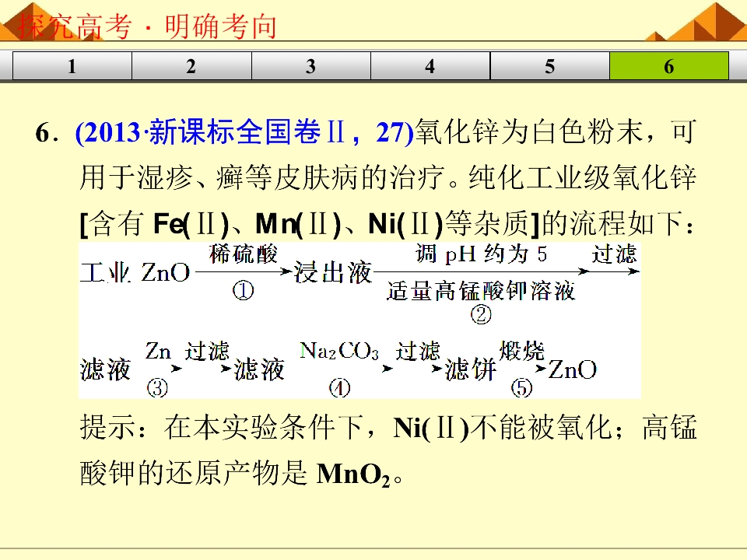The height and width of the screenshot is (560, 747).
Task: Click circled step ① under 稀硫酸
Action: pos(243,290)
